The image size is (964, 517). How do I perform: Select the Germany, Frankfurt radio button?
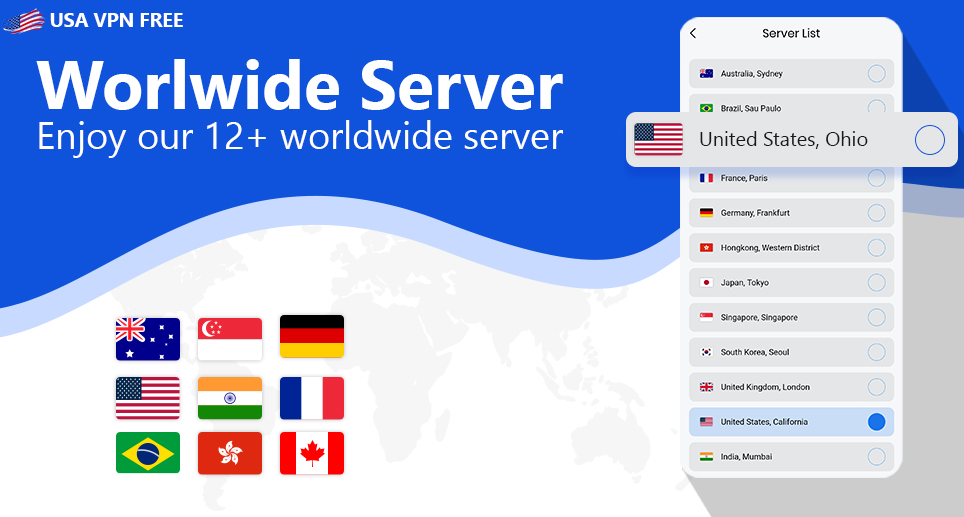tap(876, 213)
